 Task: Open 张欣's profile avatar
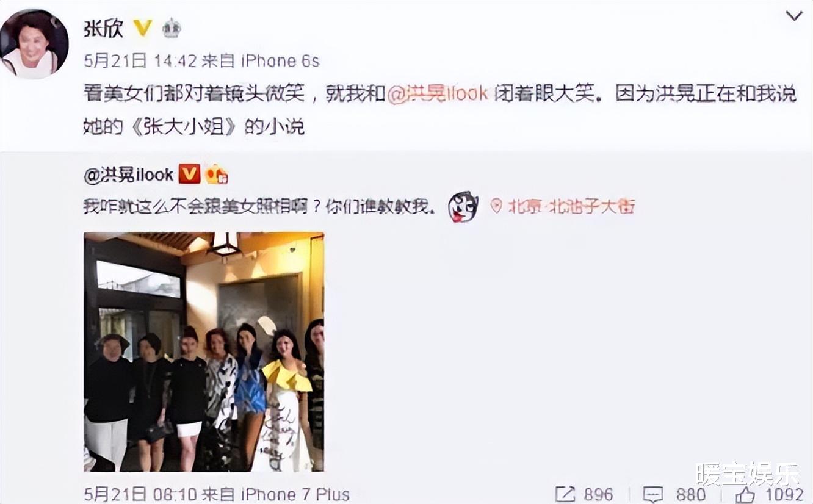(34, 45)
